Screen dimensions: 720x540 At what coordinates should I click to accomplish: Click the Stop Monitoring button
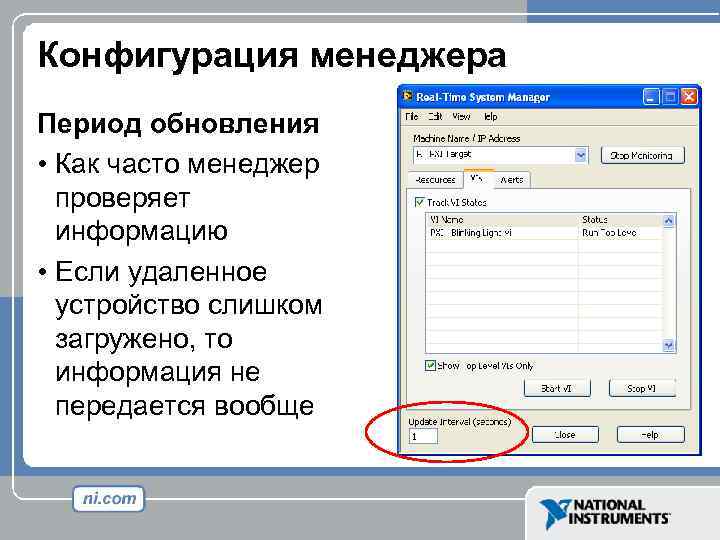642,155
